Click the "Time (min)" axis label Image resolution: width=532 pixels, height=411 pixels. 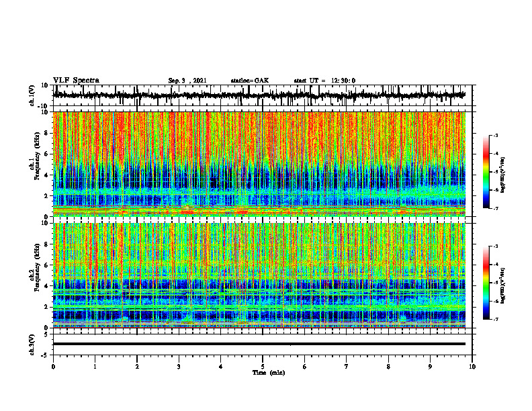[269, 373]
